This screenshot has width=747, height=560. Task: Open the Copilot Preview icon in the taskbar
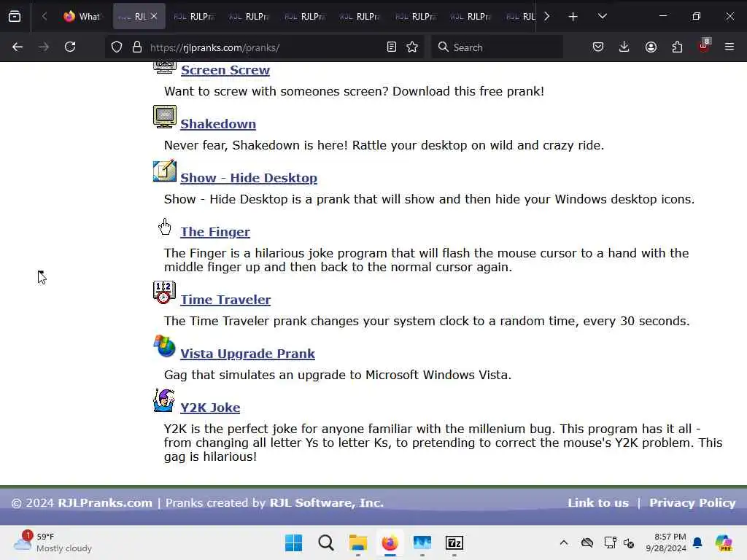[724, 542]
